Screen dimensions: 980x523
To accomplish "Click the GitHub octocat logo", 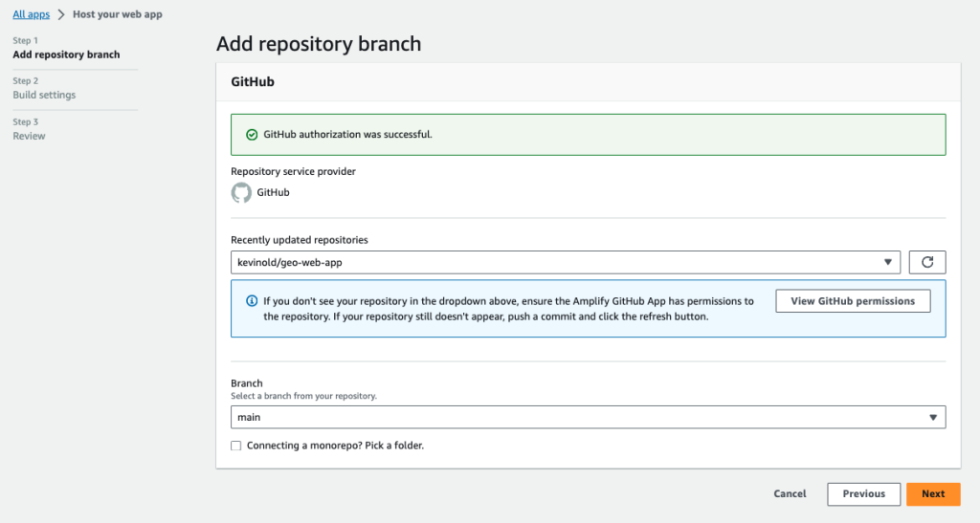I will (241, 193).
